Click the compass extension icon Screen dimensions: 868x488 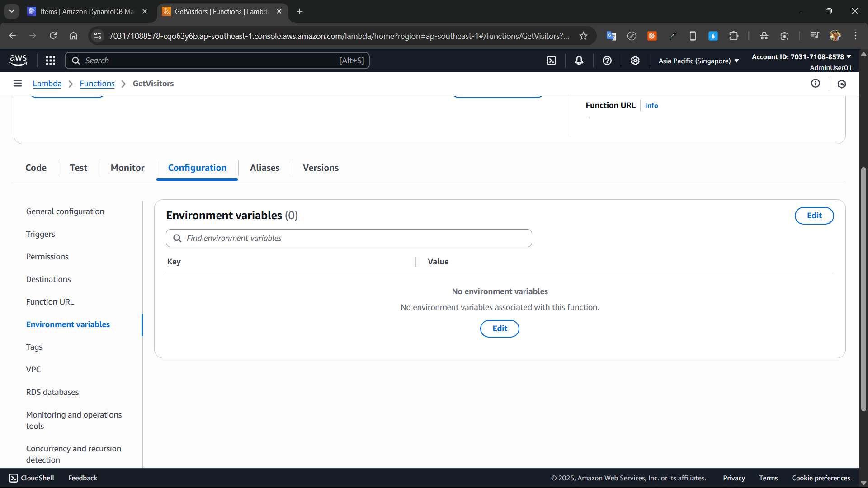coord(632,36)
